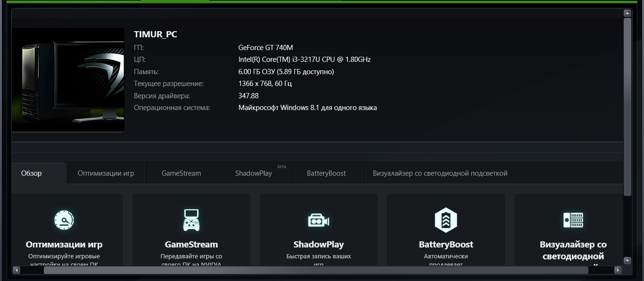The image size is (644, 281).
Task: Click the vertical scrollbar up arrow
Action: pos(627,13)
